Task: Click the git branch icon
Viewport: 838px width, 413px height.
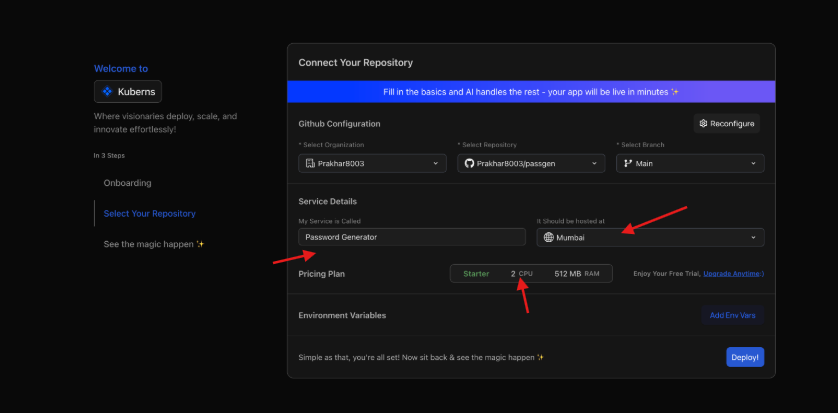Action: (627, 163)
